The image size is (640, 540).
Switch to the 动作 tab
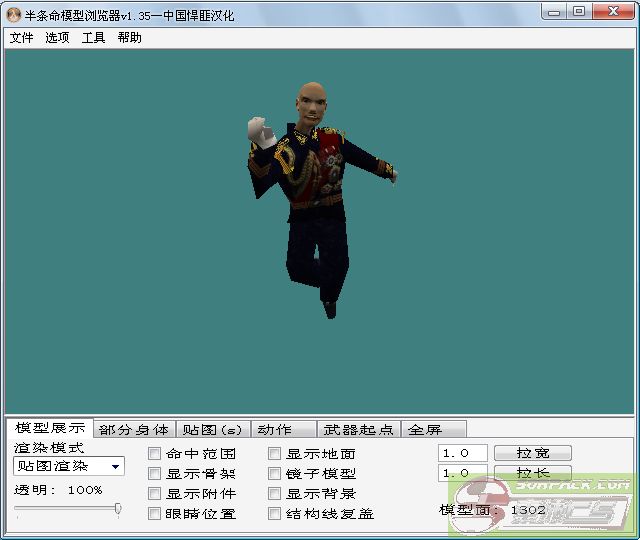point(274,430)
